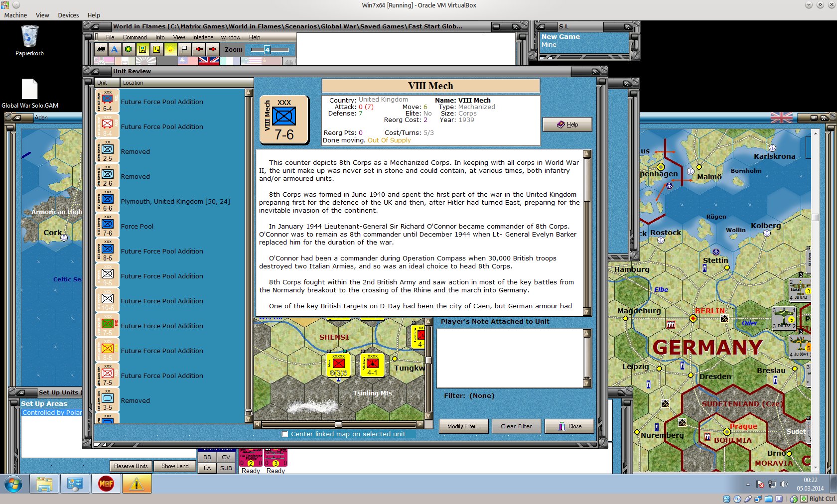Open Windows Start menu

coord(13,484)
